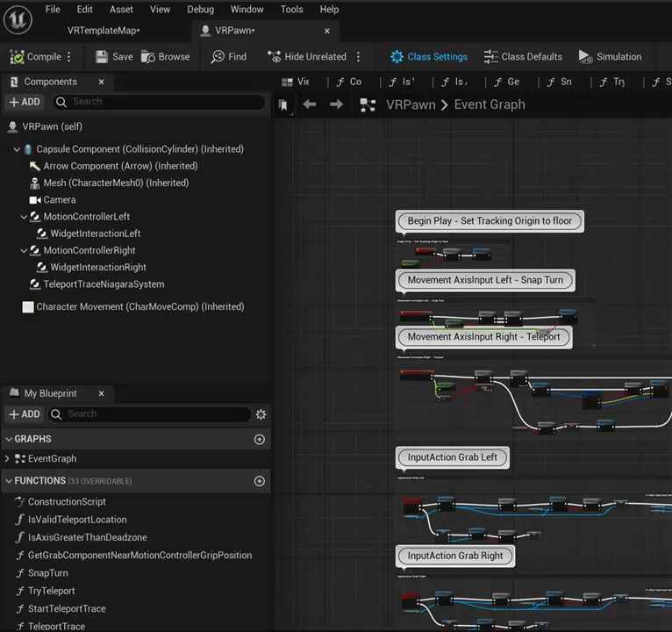Collapse MotionControllerLeft node
Viewport: 672px width, 632px height.
coord(24,217)
